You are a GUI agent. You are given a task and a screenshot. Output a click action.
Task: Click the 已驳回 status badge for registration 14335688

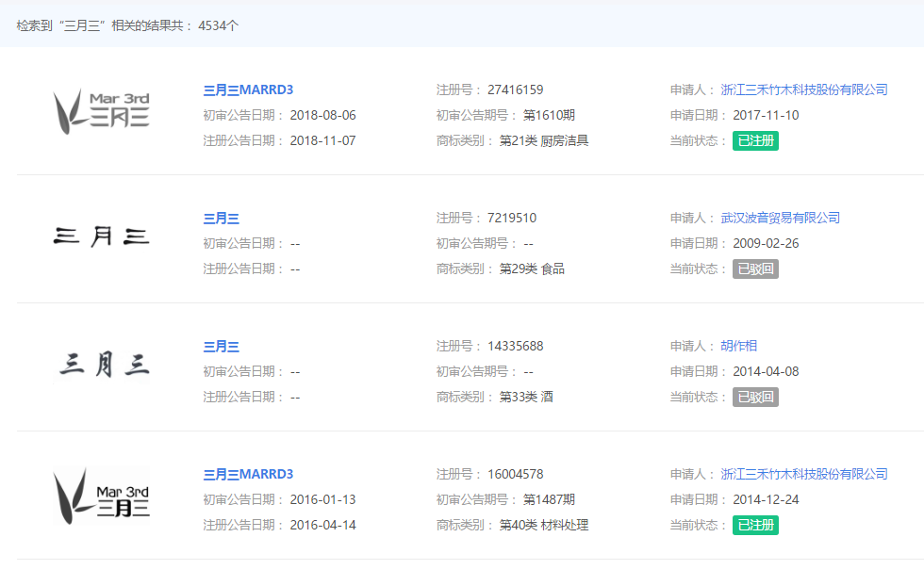tap(755, 397)
